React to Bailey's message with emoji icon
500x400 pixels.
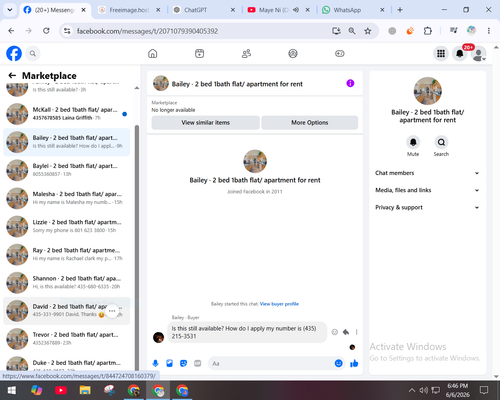tap(335, 332)
